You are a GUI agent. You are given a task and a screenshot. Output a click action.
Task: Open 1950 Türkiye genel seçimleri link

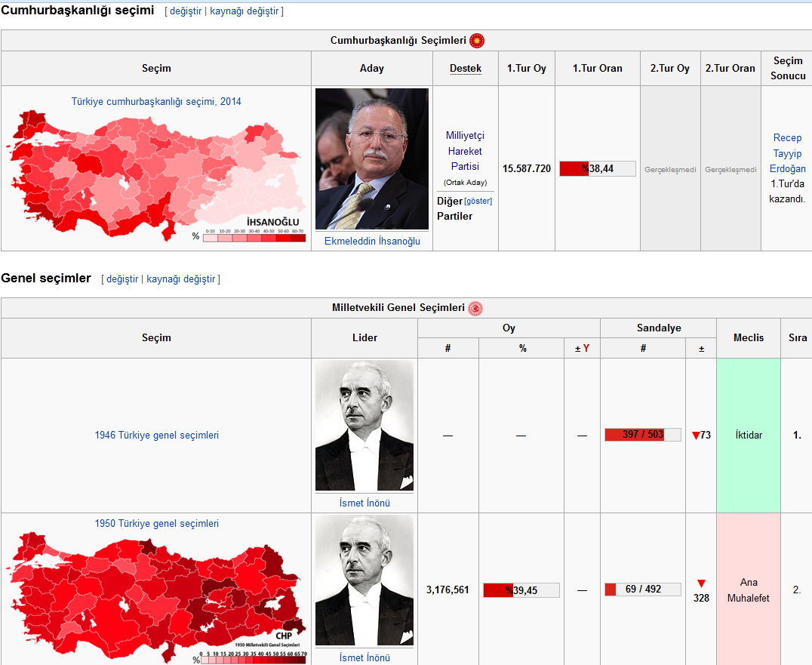click(156, 524)
